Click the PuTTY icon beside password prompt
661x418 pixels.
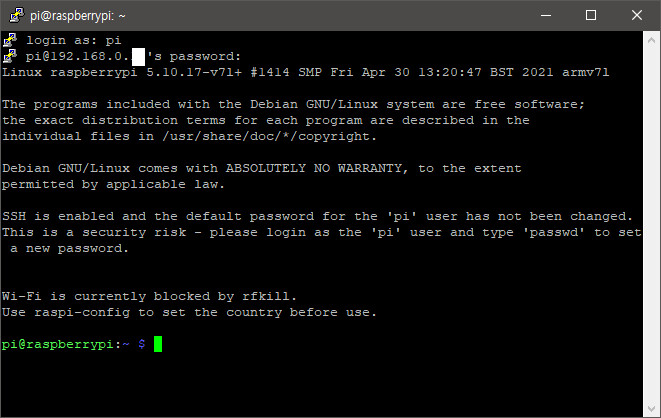tap(9, 56)
